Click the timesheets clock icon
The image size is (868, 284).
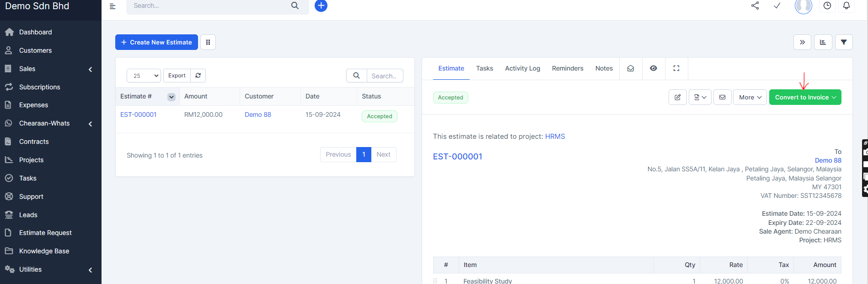(x=827, y=6)
